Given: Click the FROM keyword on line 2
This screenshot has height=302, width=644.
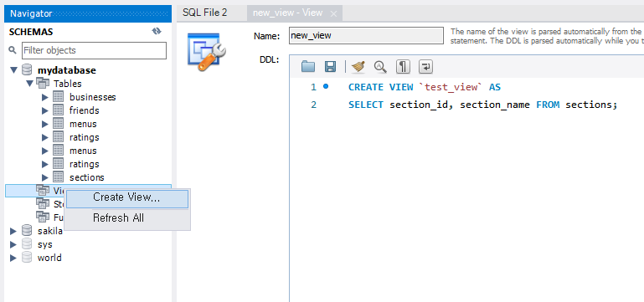Looking at the screenshot, I should 548,105.
